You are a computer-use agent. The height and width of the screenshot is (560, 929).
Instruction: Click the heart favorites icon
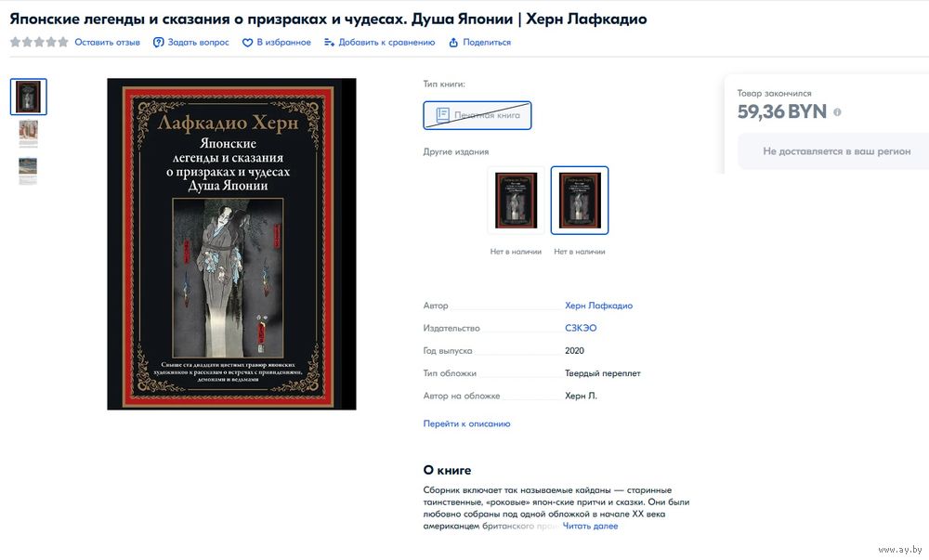coord(248,43)
